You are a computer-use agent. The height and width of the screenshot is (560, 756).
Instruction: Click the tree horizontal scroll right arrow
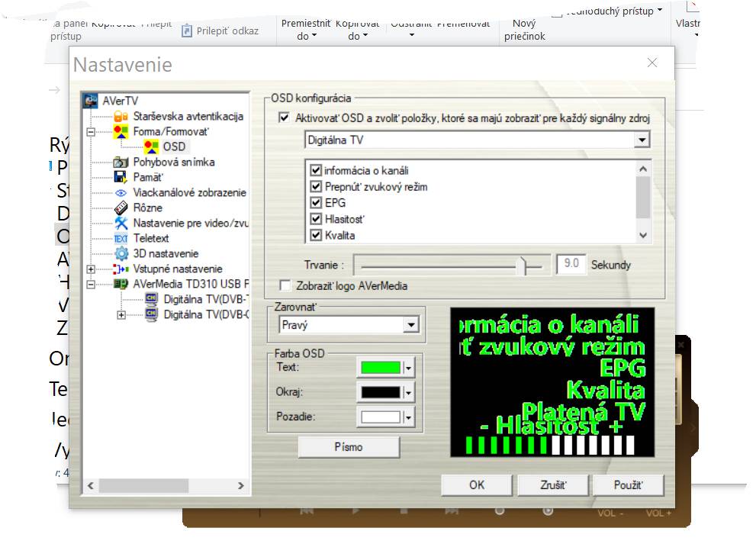pos(240,486)
